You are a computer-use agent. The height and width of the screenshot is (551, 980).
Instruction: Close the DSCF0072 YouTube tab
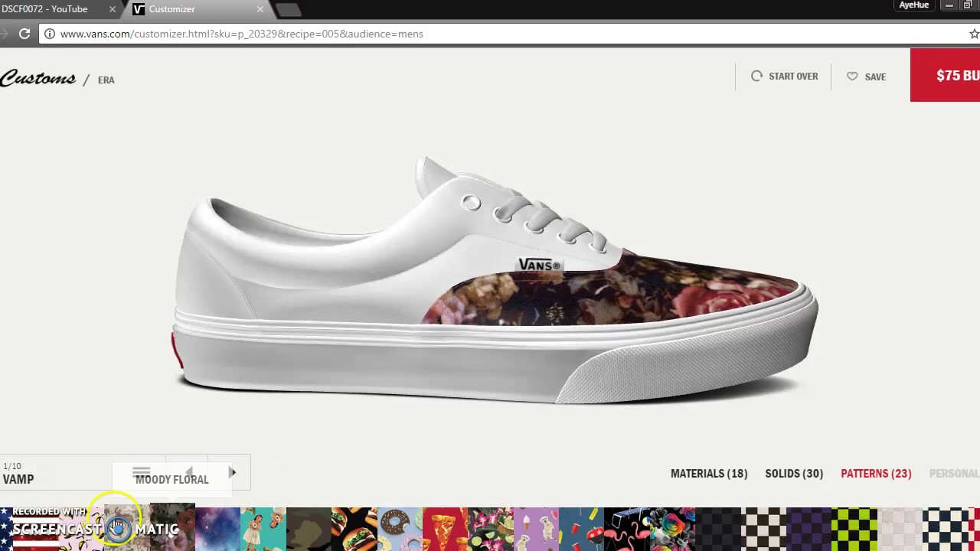(113, 9)
